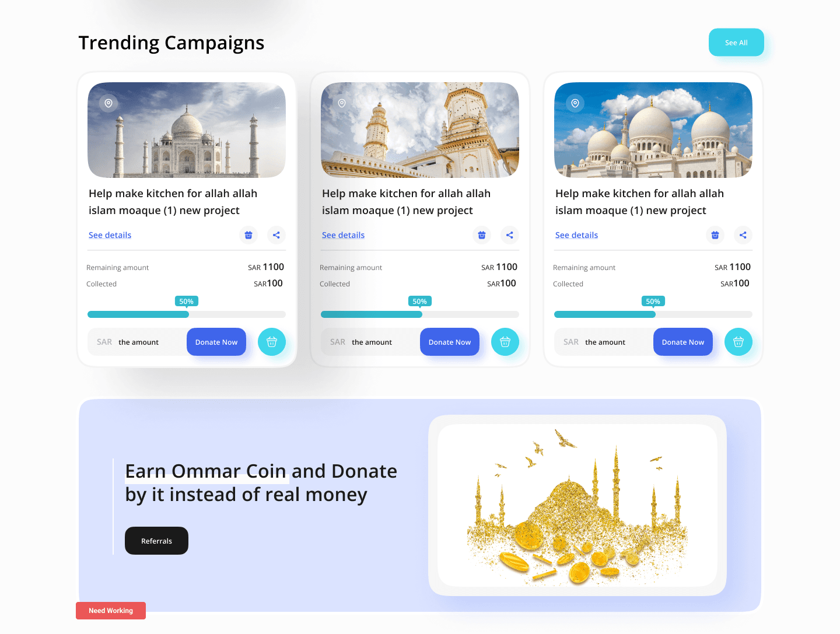Click amount input field in second card
The image size is (840, 634).
(371, 342)
